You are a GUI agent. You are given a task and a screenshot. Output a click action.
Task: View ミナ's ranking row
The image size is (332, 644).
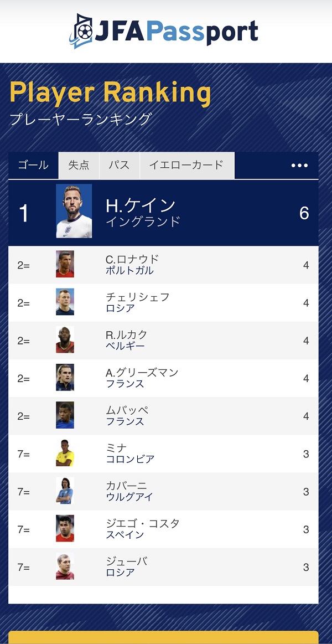click(166, 453)
